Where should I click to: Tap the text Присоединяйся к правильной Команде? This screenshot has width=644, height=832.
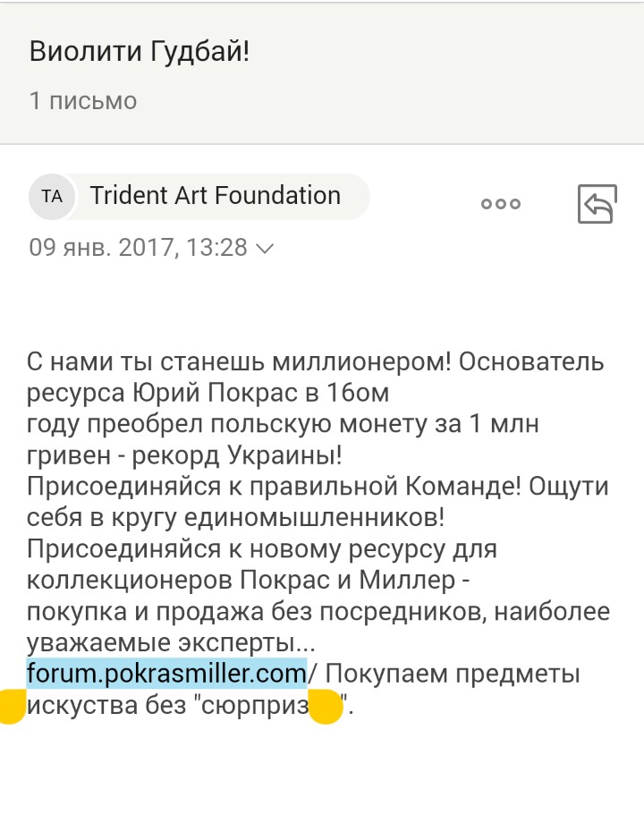(275, 487)
